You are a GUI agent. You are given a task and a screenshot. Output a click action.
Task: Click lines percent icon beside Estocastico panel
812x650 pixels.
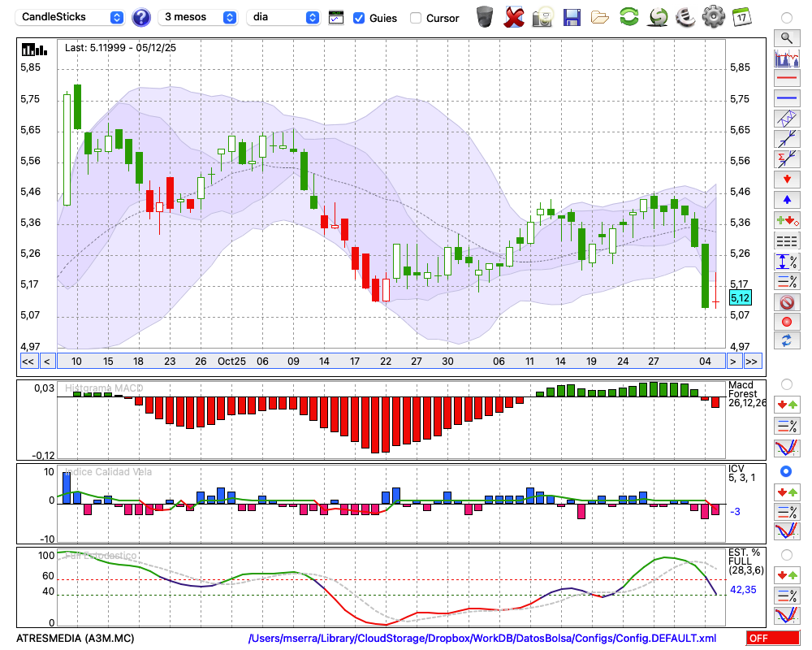tap(787, 595)
